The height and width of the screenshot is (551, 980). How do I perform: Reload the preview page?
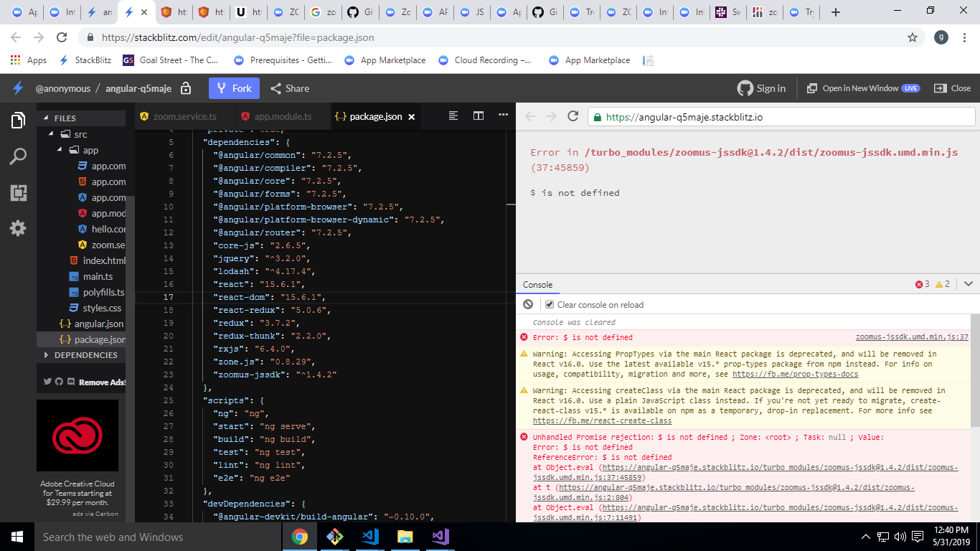point(573,116)
